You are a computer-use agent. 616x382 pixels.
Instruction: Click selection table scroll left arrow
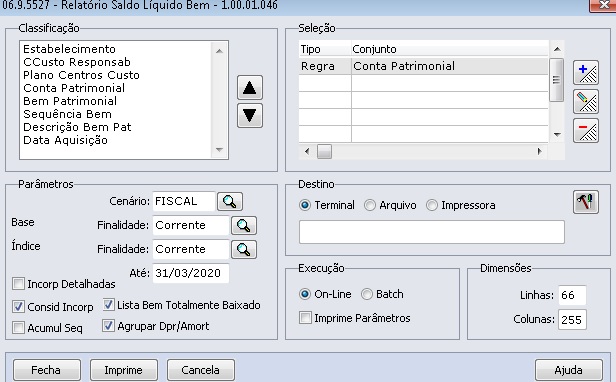[307, 151]
